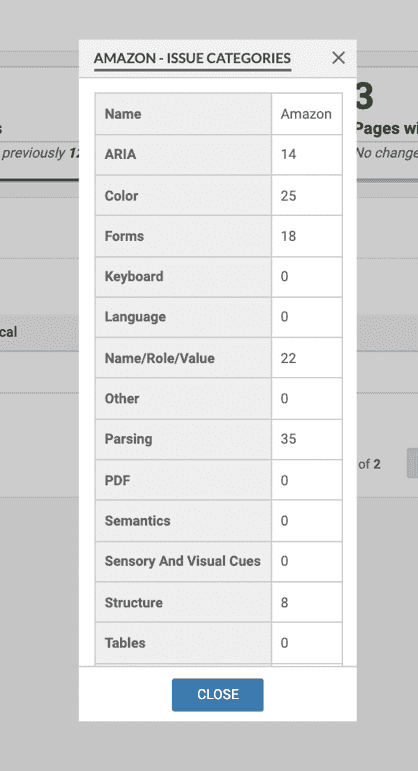Click the blue CLOSE button
Image resolution: width=418 pixels, height=771 pixels.
point(217,694)
